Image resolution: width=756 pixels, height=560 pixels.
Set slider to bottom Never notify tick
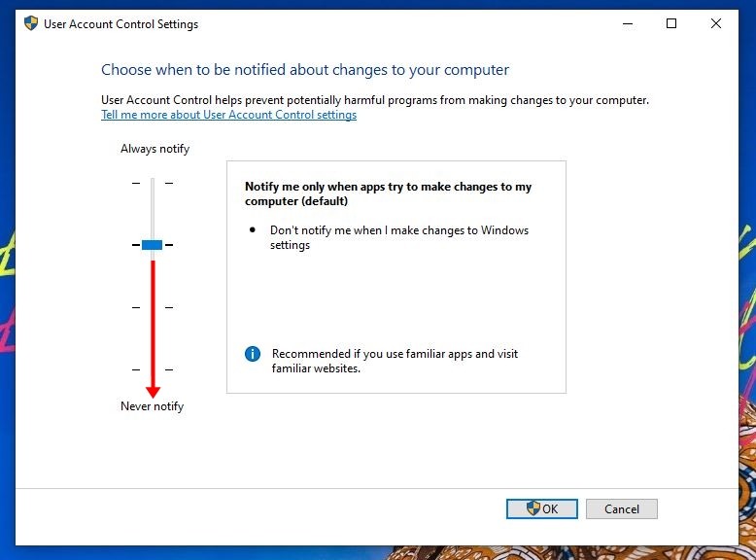(153, 369)
